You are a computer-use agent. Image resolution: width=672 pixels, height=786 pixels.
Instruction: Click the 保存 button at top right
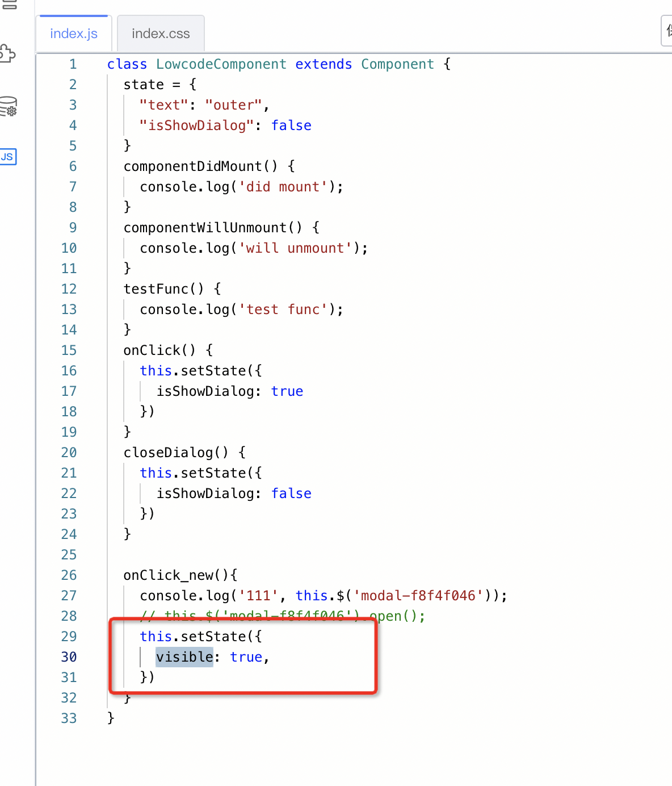[x=667, y=30]
